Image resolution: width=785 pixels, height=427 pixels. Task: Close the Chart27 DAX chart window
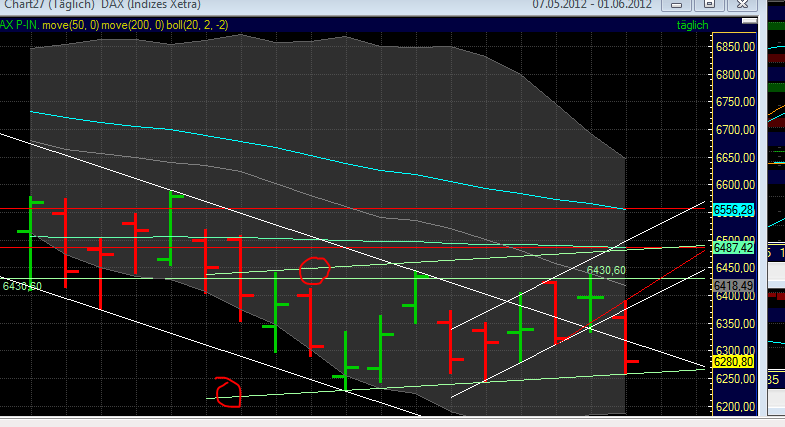tap(742, 5)
